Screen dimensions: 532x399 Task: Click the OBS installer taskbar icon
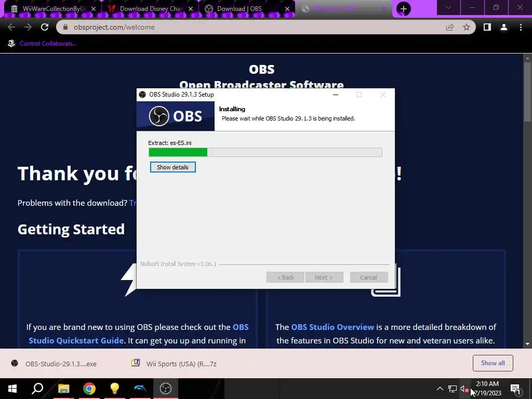pos(166,389)
